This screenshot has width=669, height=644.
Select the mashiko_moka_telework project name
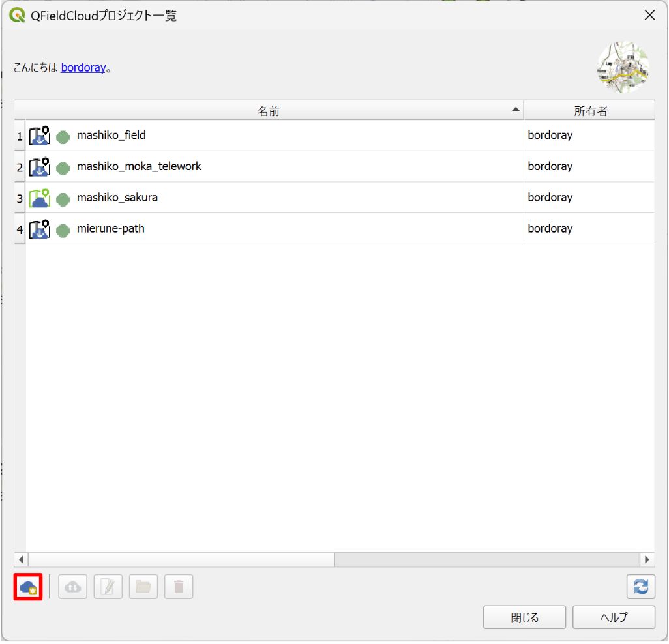(x=139, y=166)
